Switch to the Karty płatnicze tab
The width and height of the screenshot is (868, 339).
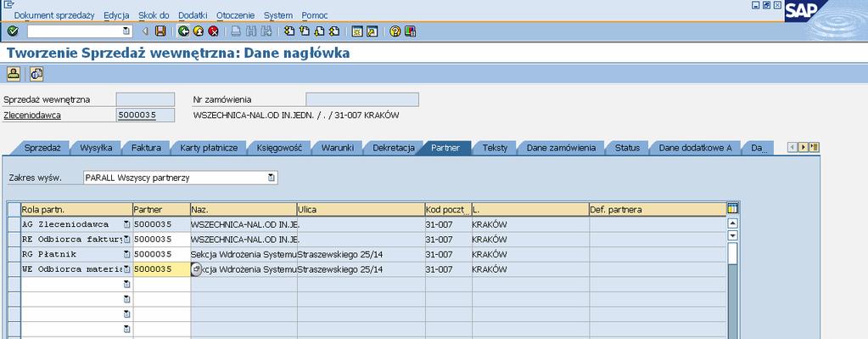[208, 148]
